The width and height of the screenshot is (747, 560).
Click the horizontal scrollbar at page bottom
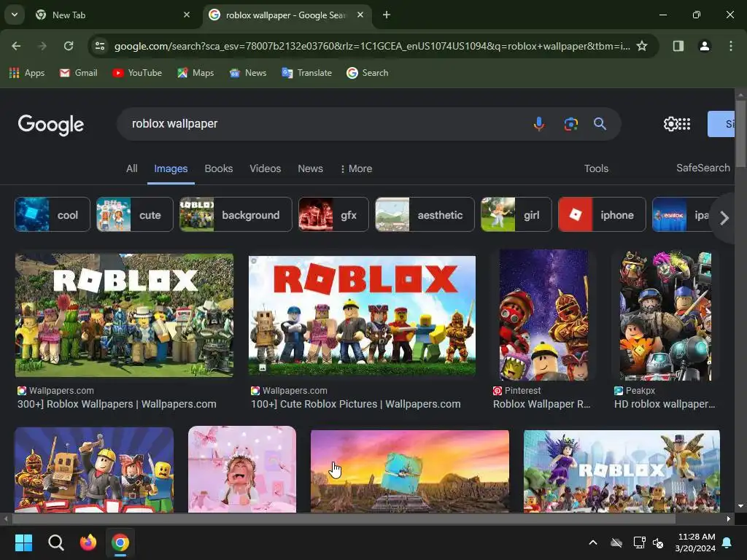(343, 518)
